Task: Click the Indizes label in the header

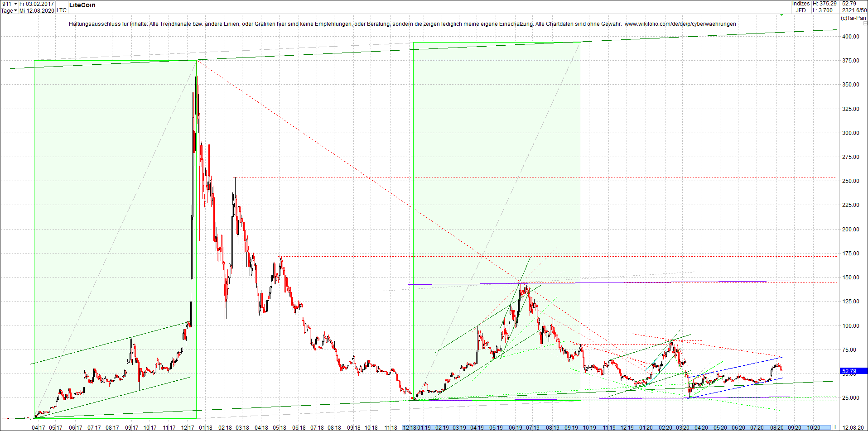Action: [800, 4]
